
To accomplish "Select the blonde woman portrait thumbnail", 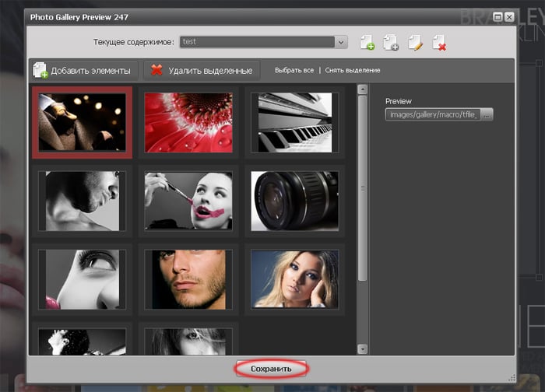I will (295, 278).
